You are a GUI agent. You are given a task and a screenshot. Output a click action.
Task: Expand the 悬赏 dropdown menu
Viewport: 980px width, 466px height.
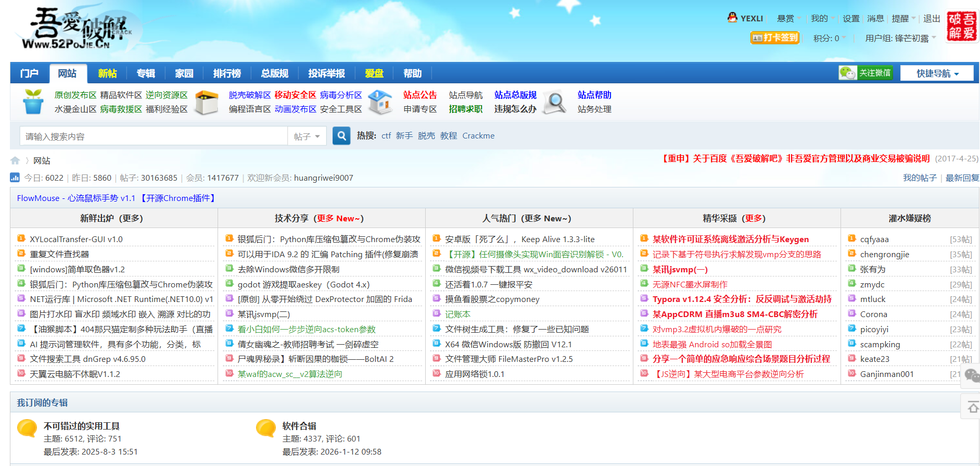point(788,19)
